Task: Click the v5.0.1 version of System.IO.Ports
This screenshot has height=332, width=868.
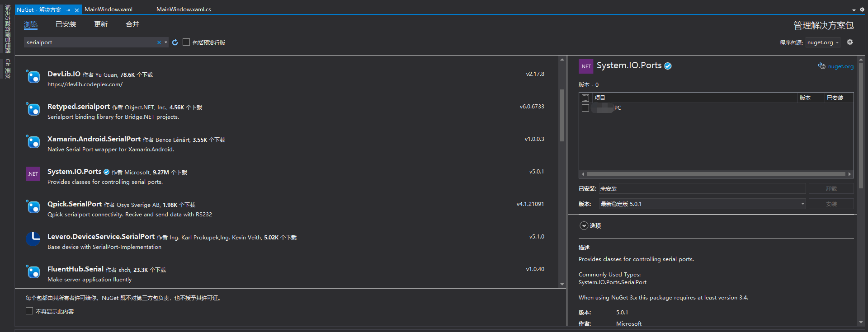Action: click(537, 172)
